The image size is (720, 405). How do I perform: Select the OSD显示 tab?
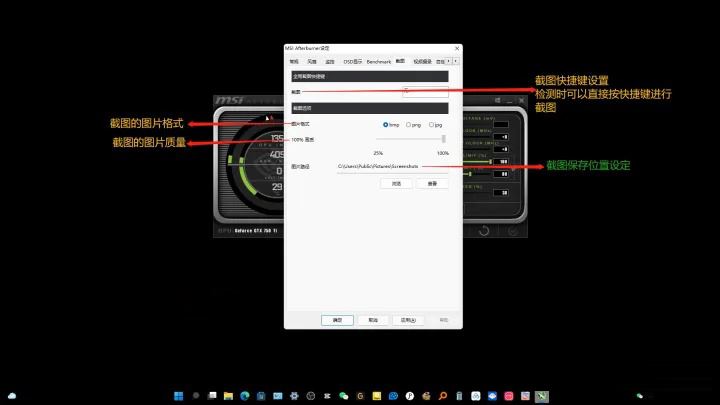point(353,62)
